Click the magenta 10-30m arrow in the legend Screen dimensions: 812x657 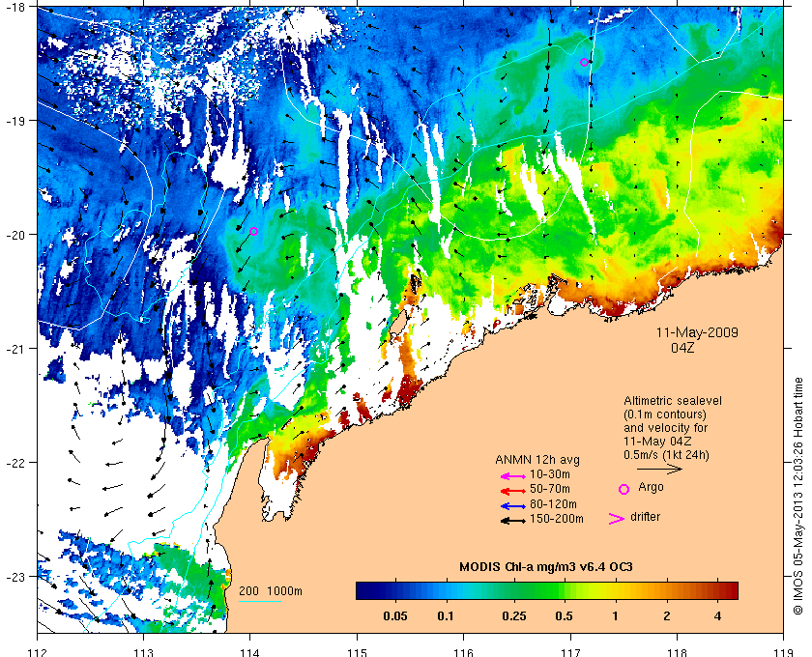coord(513,476)
